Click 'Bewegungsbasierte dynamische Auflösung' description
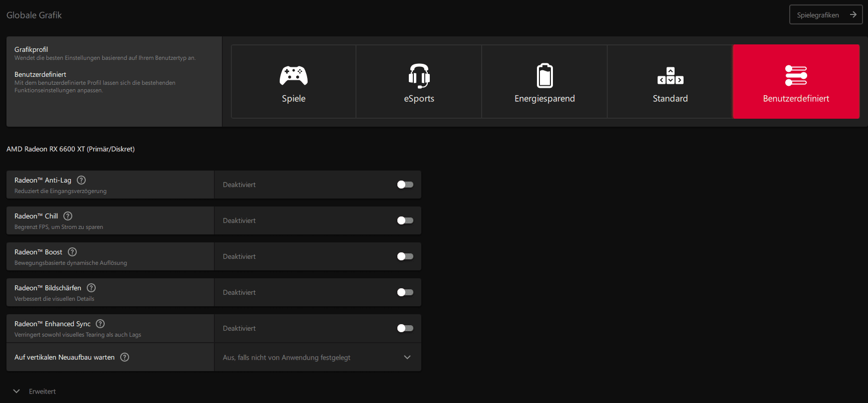 pos(71,263)
